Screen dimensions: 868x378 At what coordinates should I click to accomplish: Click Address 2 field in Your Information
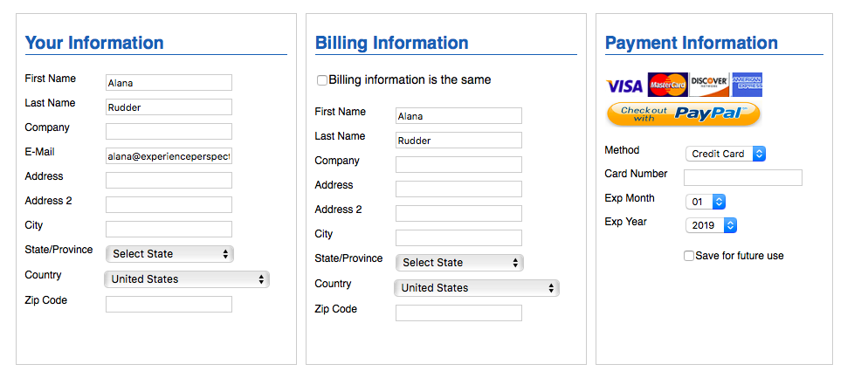(169, 205)
